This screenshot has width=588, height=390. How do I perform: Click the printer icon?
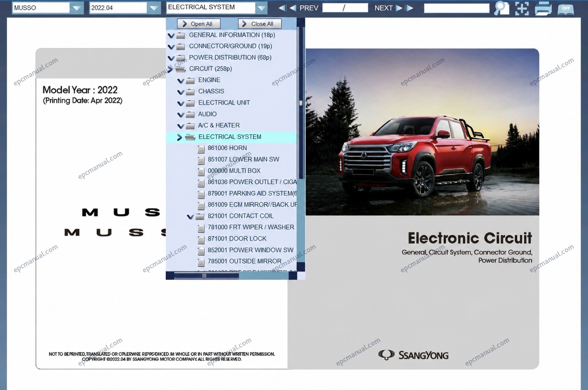(543, 8)
